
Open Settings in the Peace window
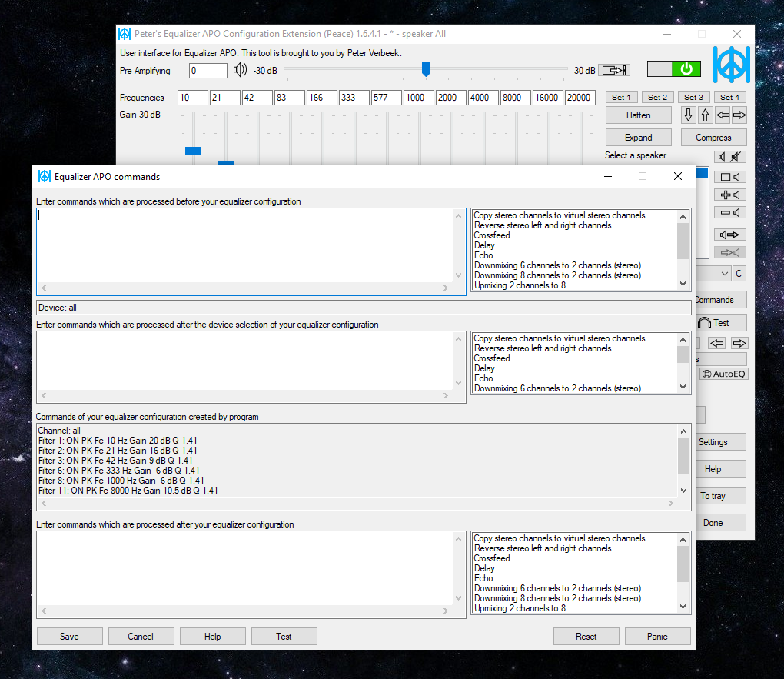[x=720, y=442]
